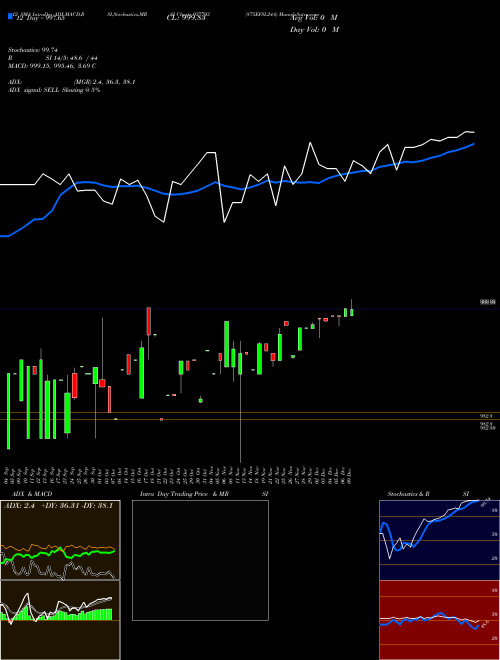Click the 'ADX & MACD' panel title
500x660 pixels.
click(x=32, y=494)
